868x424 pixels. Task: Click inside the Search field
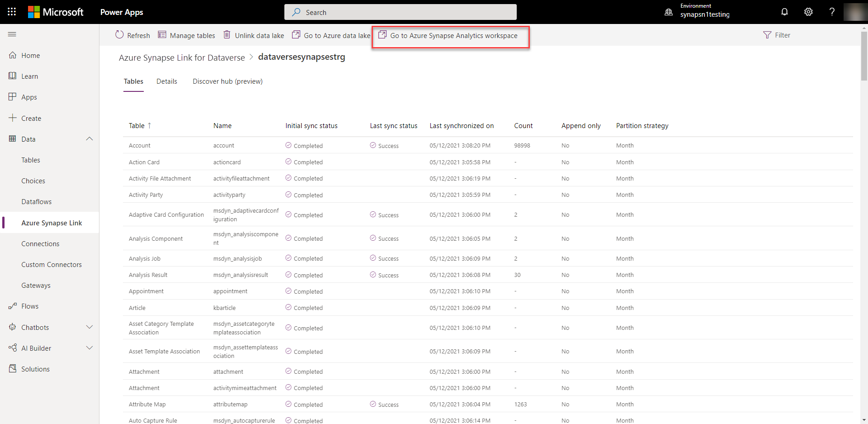click(400, 12)
